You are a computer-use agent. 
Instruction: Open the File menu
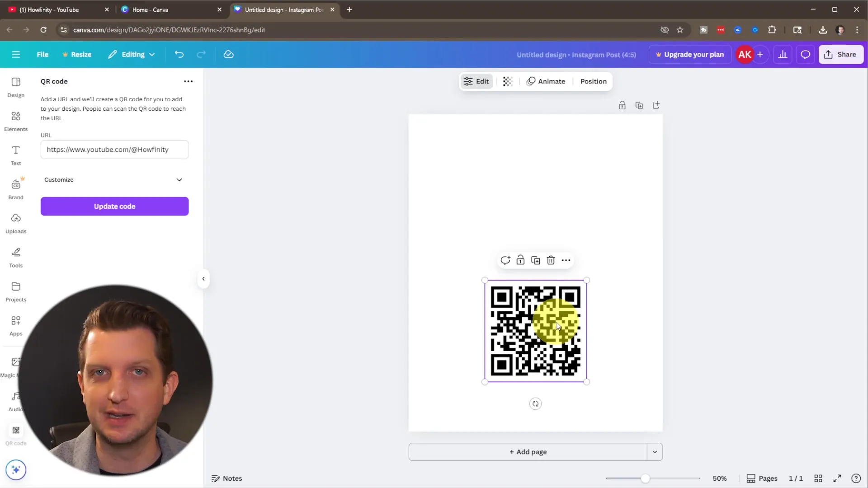click(x=42, y=54)
